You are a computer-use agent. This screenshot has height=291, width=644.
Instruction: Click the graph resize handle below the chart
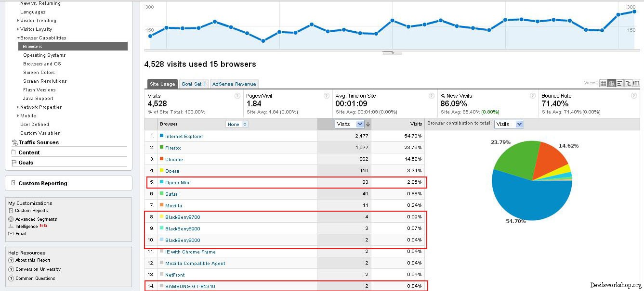(x=392, y=53)
